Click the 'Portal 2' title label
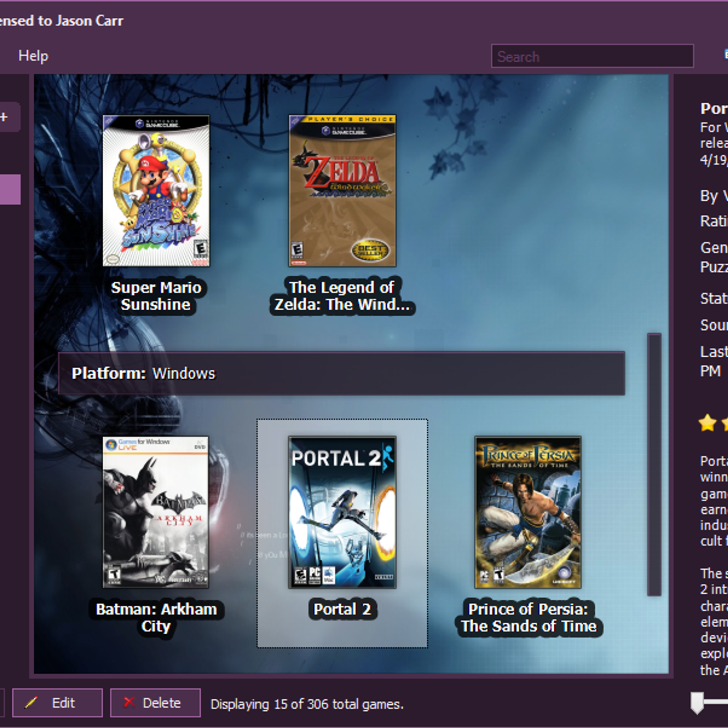 (x=342, y=609)
